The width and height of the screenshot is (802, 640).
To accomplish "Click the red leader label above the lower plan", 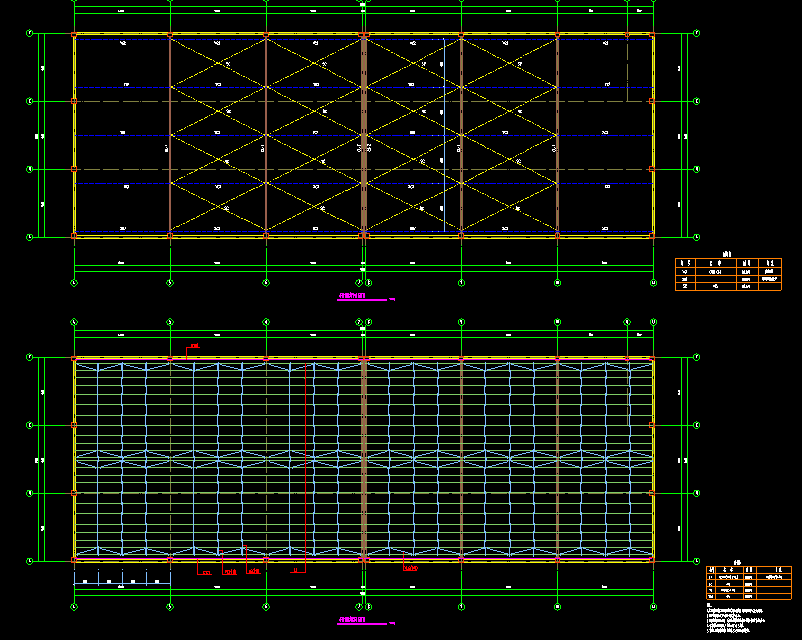I will tap(193, 346).
